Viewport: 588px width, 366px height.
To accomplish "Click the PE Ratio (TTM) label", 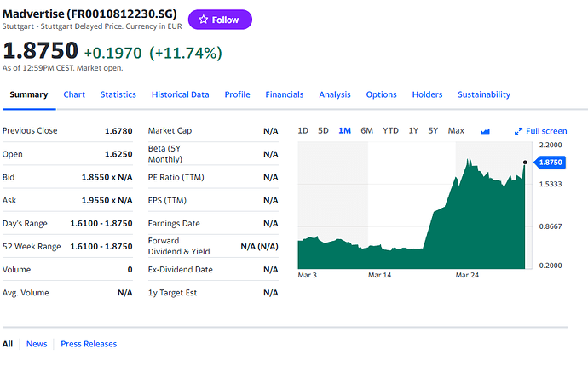I will [x=176, y=177].
